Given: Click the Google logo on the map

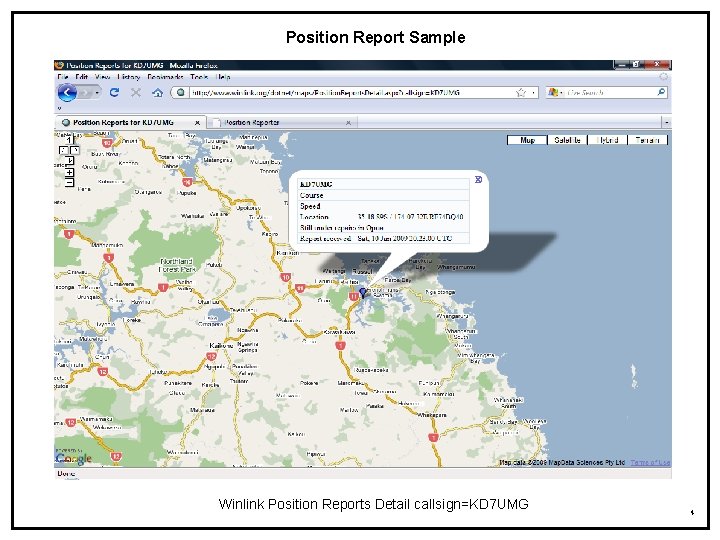Looking at the screenshot, I should [x=74, y=458].
